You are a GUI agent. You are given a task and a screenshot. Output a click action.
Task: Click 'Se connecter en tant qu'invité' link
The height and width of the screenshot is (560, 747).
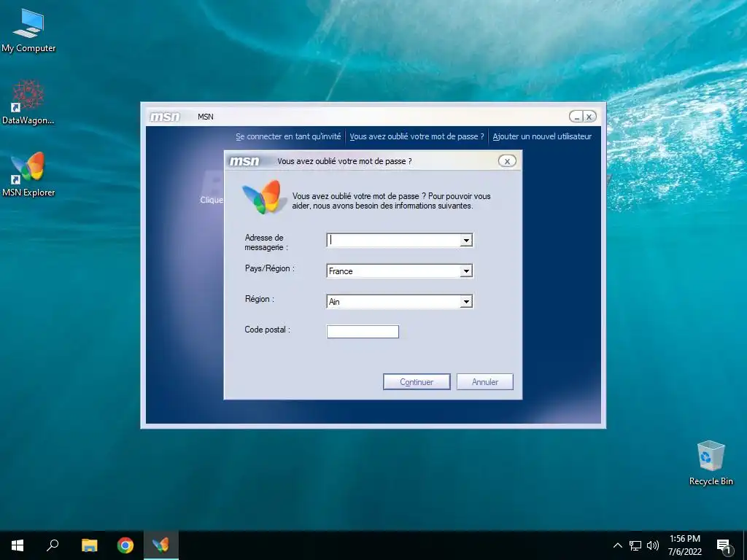pos(288,136)
